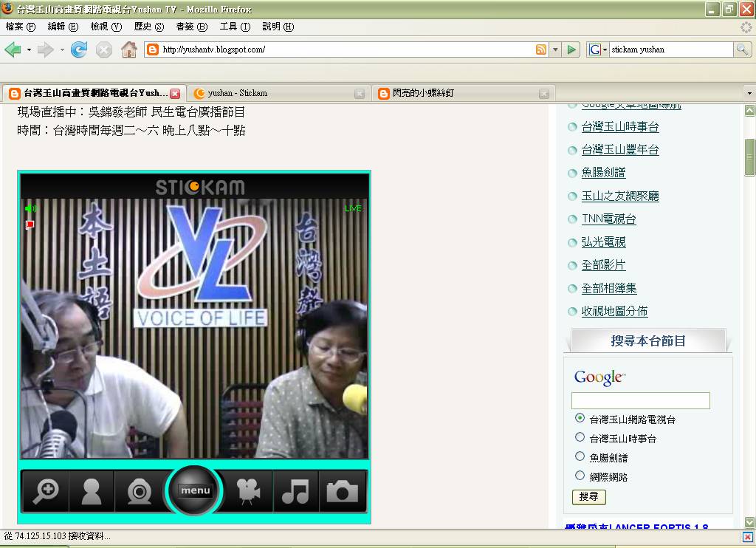
Task: Click the Google logo in search widget
Action: [x=599, y=377]
